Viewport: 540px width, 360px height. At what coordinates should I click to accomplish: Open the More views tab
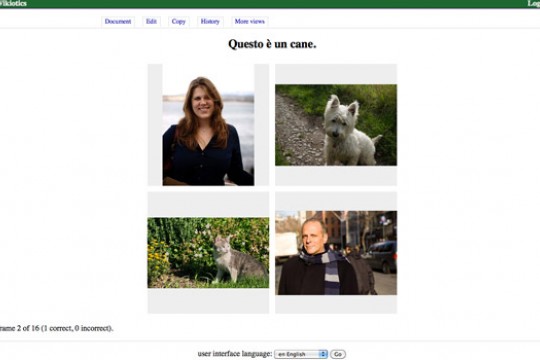coord(250,21)
